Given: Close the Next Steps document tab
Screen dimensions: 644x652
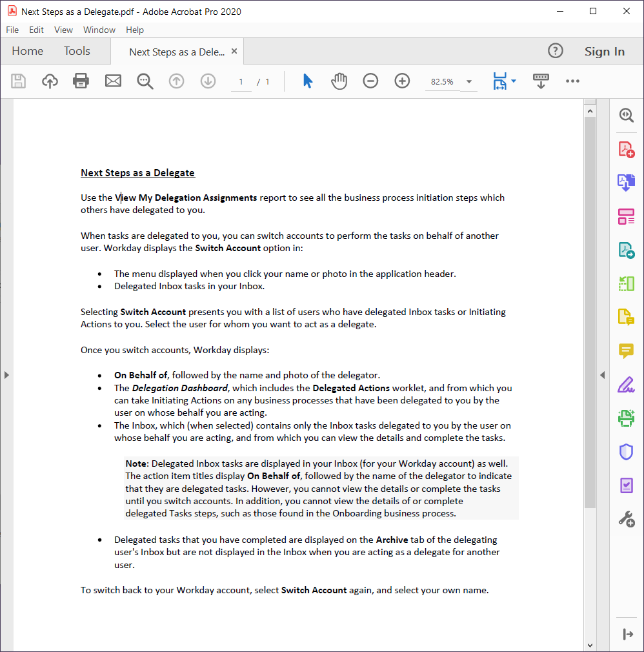Looking at the screenshot, I should [x=234, y=51].
